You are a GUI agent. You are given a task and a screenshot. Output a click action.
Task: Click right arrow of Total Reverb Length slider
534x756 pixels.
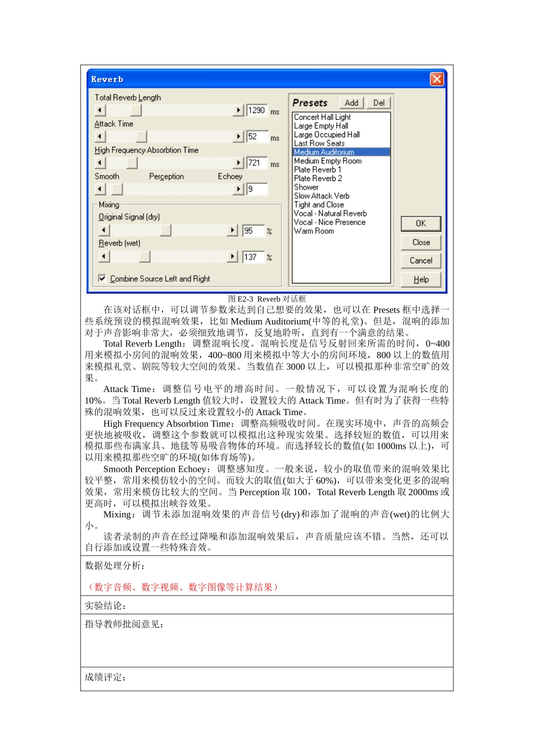239,110
